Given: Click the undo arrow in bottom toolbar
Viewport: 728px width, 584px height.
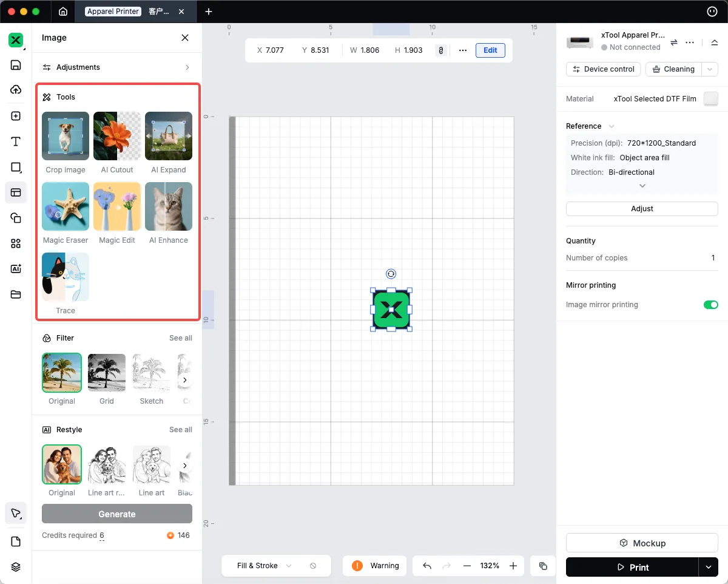Looking at the screenshot, I should pyautogui.click(x=427, y=566).
